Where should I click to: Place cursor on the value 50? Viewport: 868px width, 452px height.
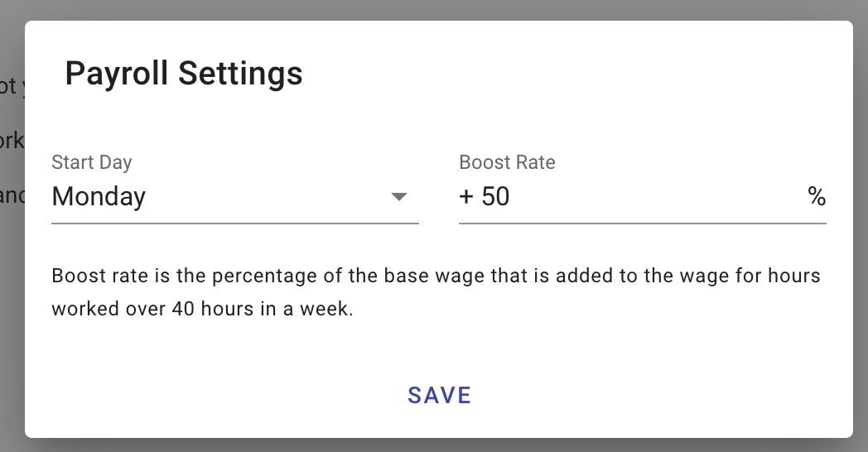click(495, 197)
